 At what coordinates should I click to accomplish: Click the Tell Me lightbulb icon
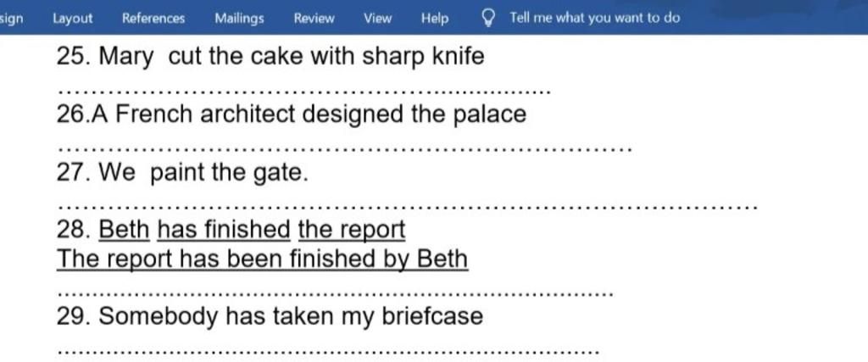(488, 17)
